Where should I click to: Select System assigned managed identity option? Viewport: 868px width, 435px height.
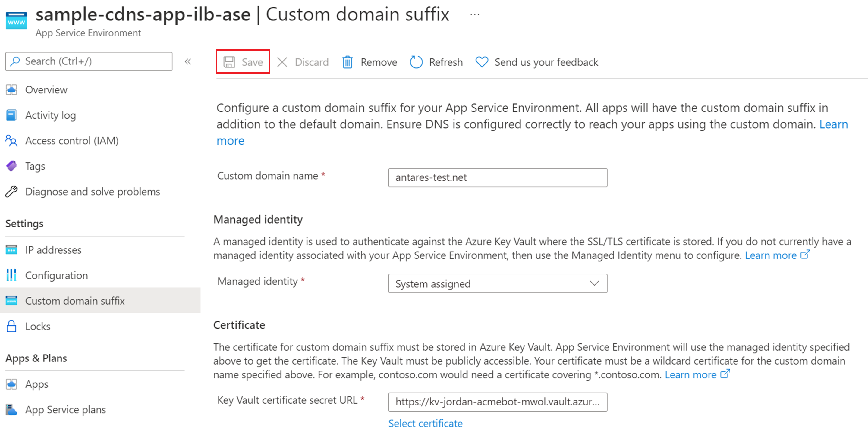(495, 283)
